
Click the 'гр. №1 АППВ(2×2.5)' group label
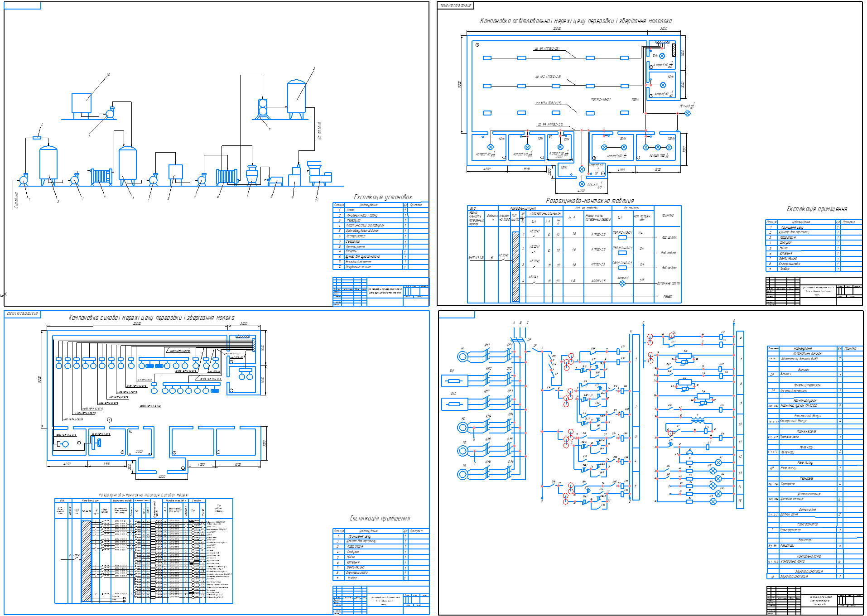click(x=547, y=48)
